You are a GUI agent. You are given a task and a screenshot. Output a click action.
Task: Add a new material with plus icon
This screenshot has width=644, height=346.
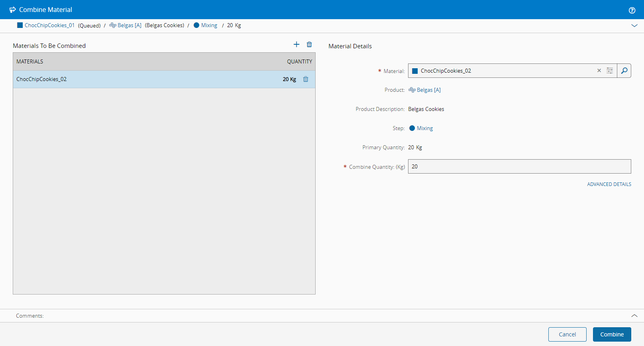click(296, 44)
